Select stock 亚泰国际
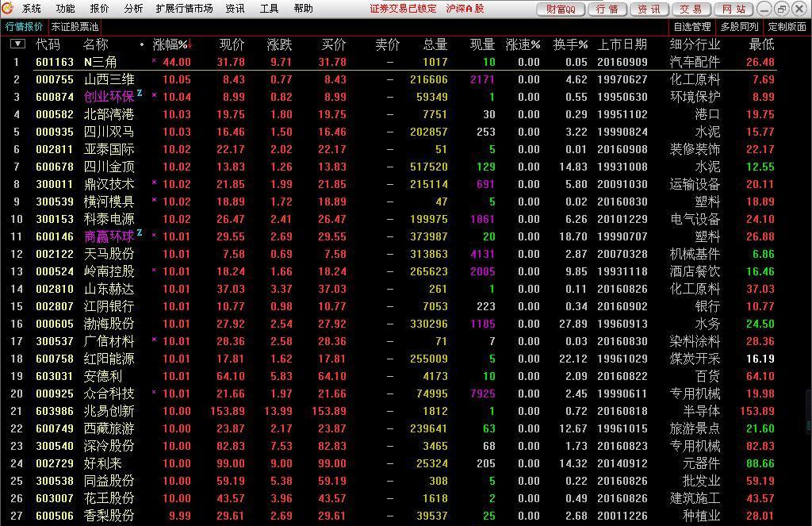The image size is (812, 526). 109,149
